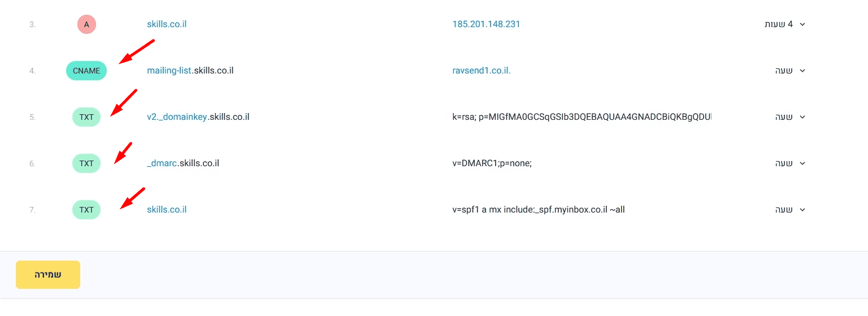Open TTL dropdown for mailing-list CNAME record
This screenshot has width=868, height=316.
click(802, 71)
